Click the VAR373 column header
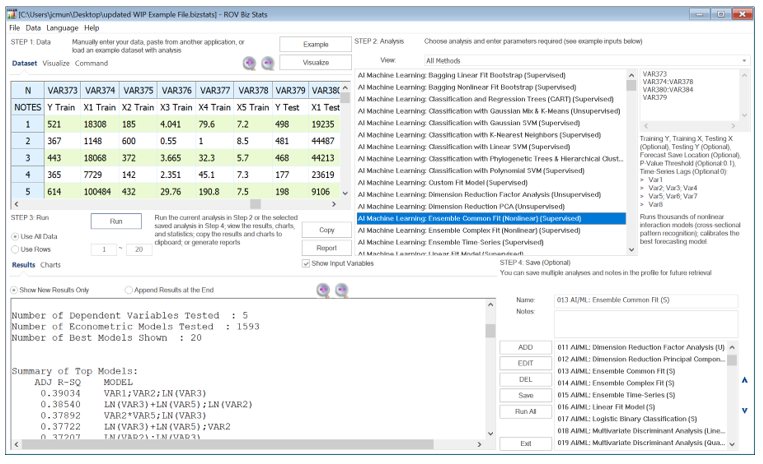Image resolution: width=763 pixels, height=464 pixels. tap(62, 90)
